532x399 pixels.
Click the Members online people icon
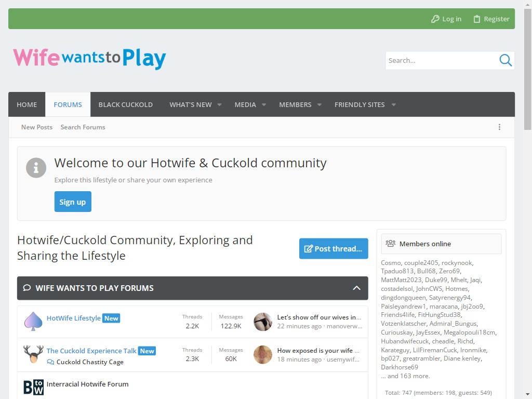(391, 244)
